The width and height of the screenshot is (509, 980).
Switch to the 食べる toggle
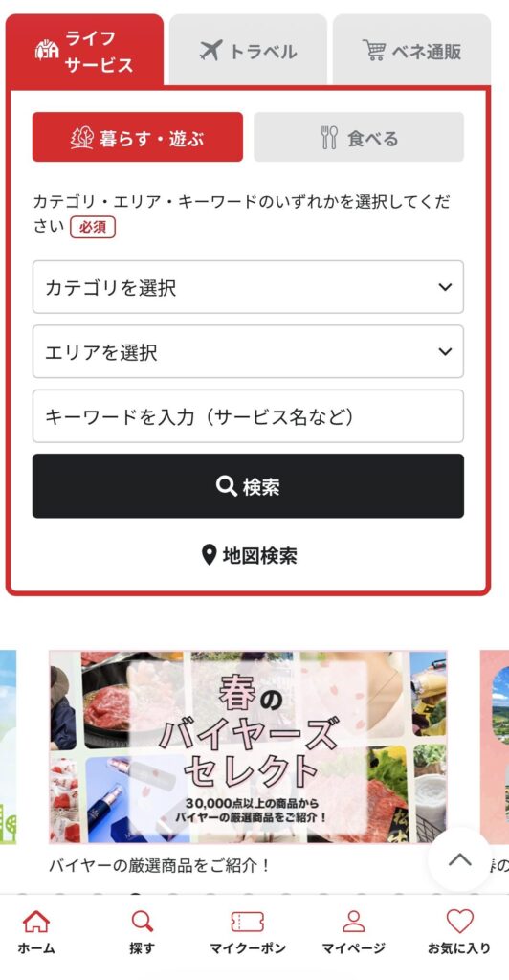point(359,137)
